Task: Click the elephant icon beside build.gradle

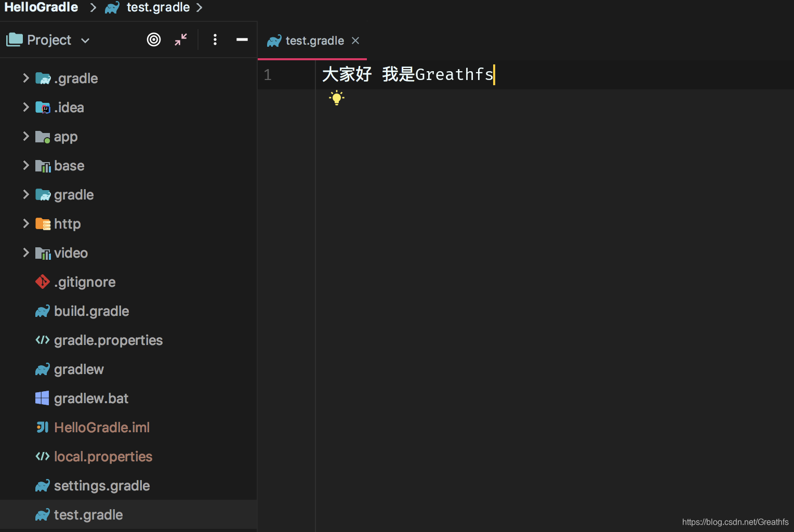Action: 43,311
